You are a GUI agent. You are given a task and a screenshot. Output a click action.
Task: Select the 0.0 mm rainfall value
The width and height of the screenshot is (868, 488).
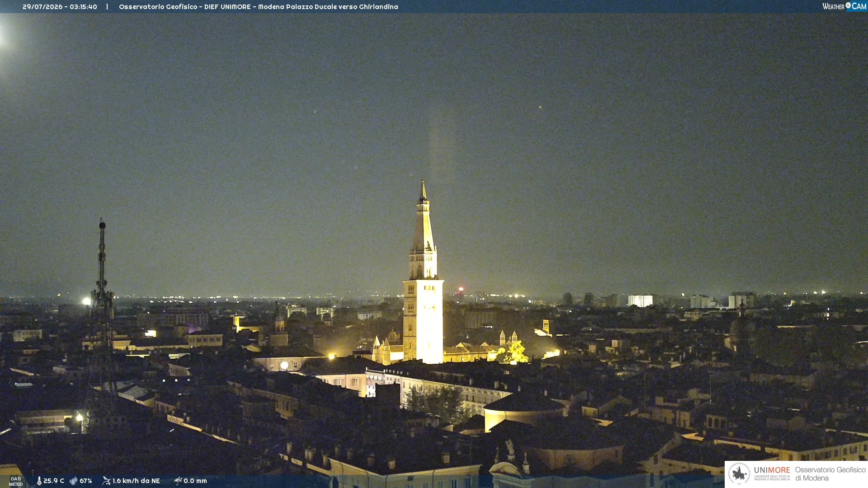tap(195, 481)
